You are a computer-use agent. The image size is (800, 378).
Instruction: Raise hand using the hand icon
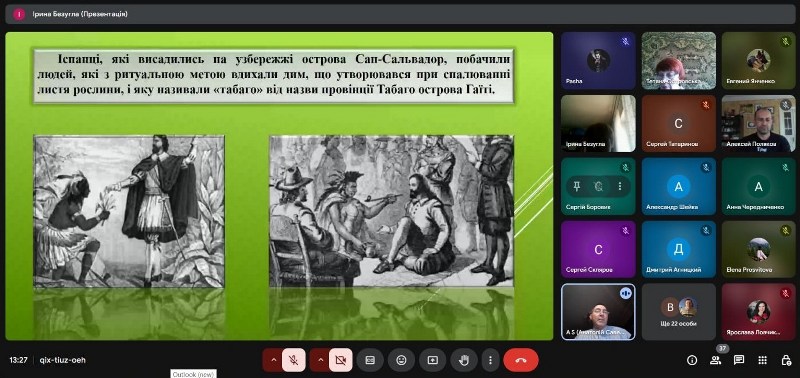tap(464, 360)
